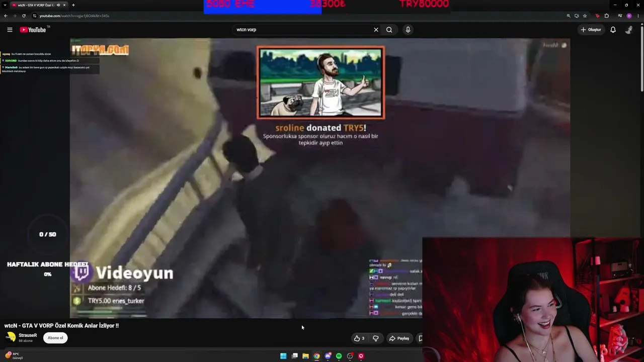Open the weather widget on the taskbar
The image size is (644, 362).
click(13, 355)
